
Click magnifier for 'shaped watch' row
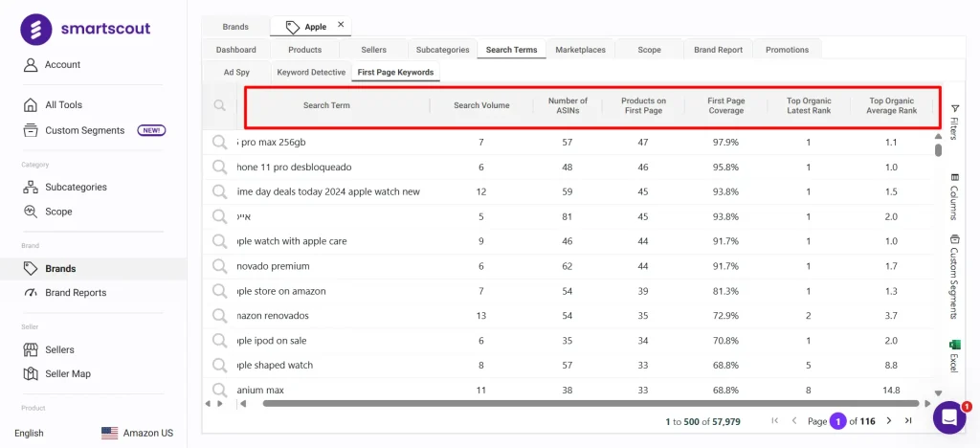coord(219,365)
